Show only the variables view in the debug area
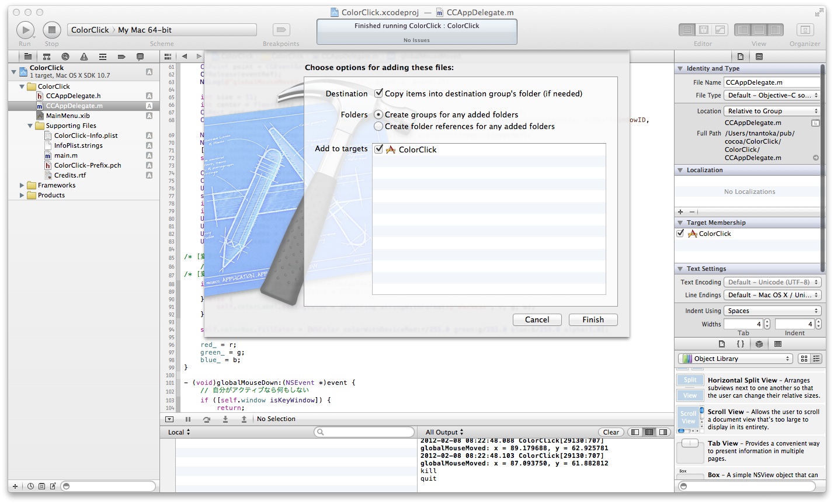Viewport: 834px width, 504px height. click(635, 432)
